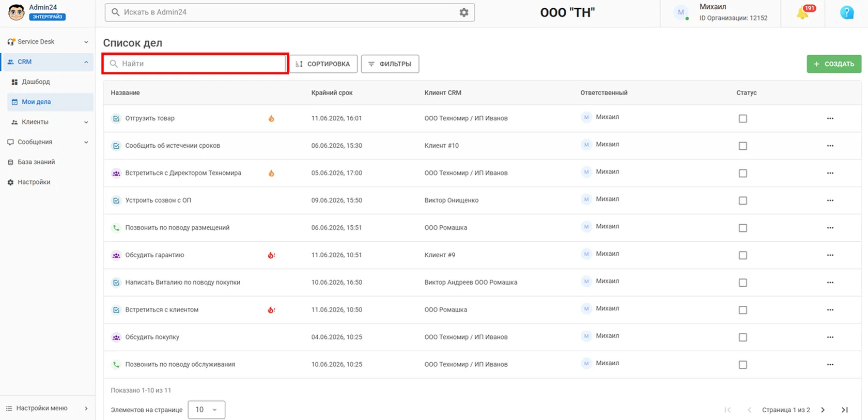
Task: Go to the last page arrow
Action: (845, 410)
